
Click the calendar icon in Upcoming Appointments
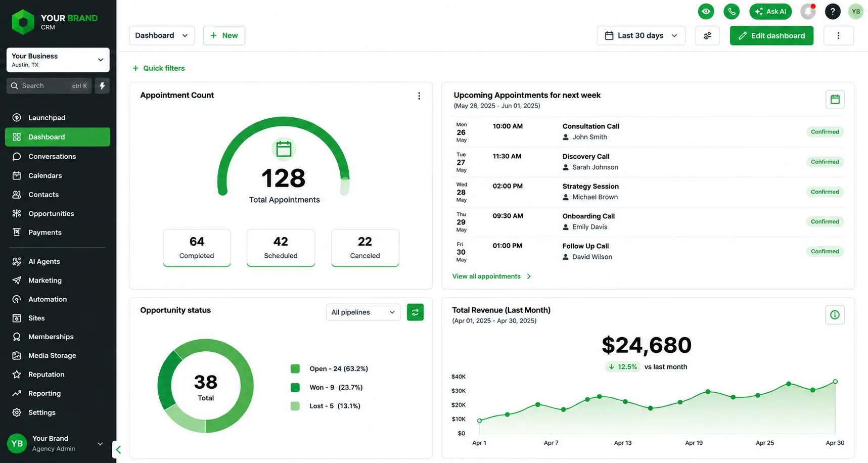[835, 100]
